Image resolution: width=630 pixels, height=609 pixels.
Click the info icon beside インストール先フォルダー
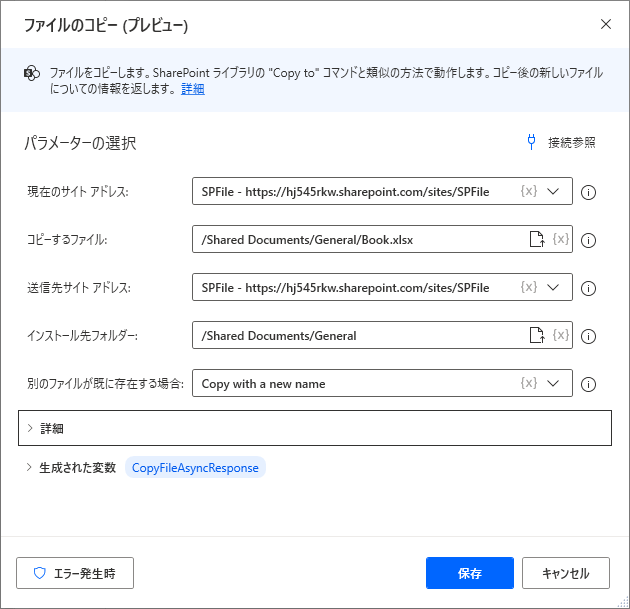click(x=588, y=336)
